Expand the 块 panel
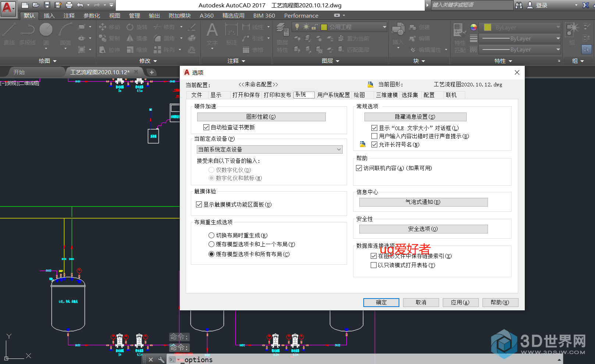Image resolution: width=595 pixels, height=364 pixels. [x=419, y=61]
